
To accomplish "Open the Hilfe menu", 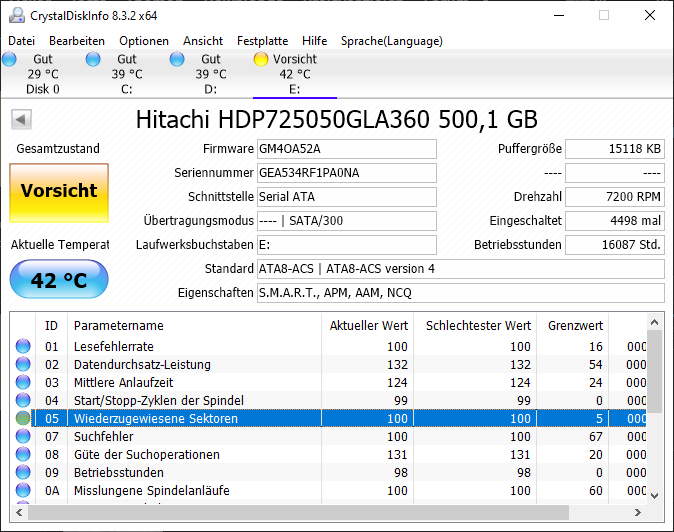I will point(315,41).
